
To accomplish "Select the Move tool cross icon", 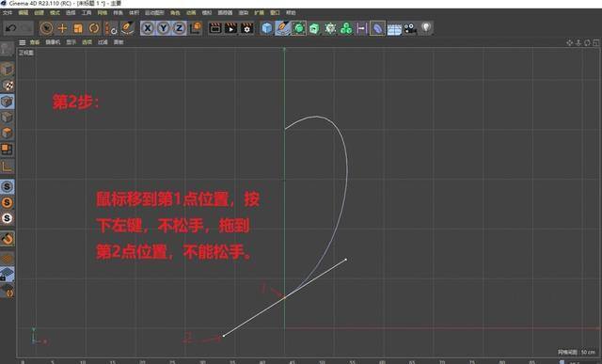I will pos(62,28).
